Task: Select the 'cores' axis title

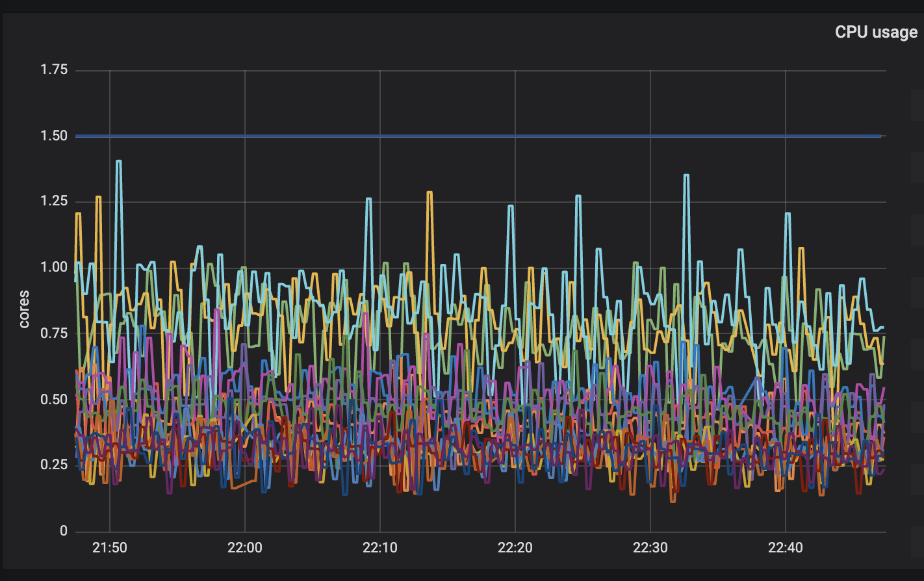Action: coord(24,309)
